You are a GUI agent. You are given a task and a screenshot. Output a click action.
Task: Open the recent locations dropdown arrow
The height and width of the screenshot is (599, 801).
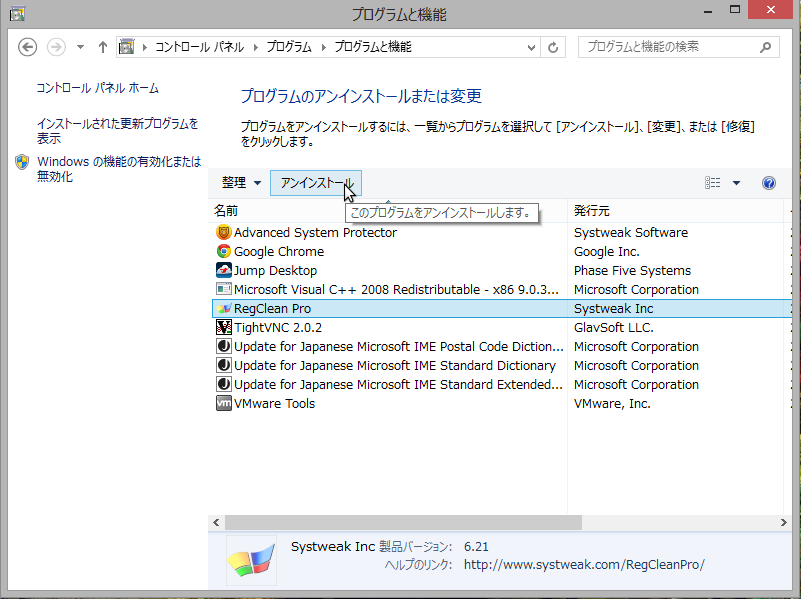tap(80, 47)
